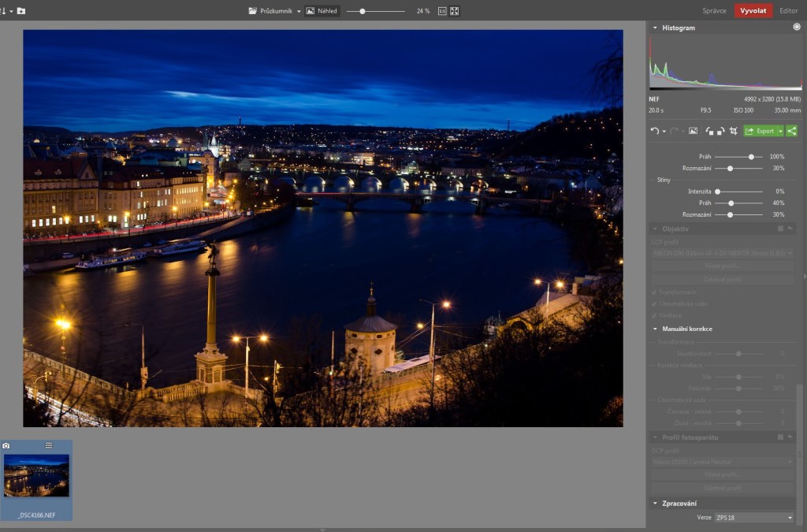Switch to the Editor tab
Viewport: 807px width, 532px height.
(x=788, y=11)
